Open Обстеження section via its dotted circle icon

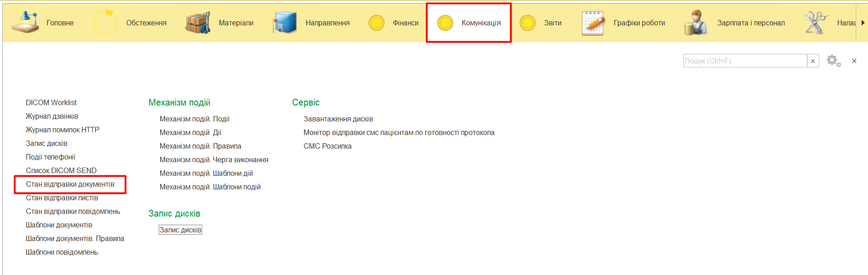click(x=105, y=23)
